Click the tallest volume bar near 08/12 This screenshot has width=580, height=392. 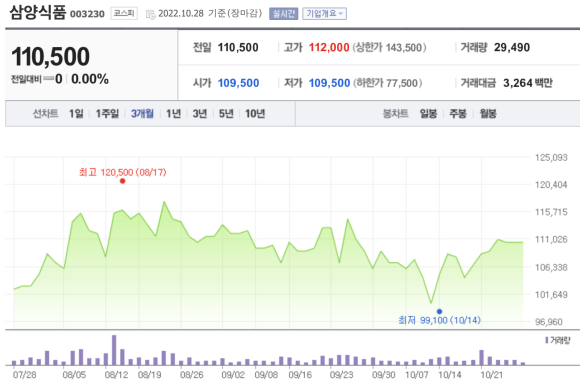pyautogui.click(x=114, y=350)
